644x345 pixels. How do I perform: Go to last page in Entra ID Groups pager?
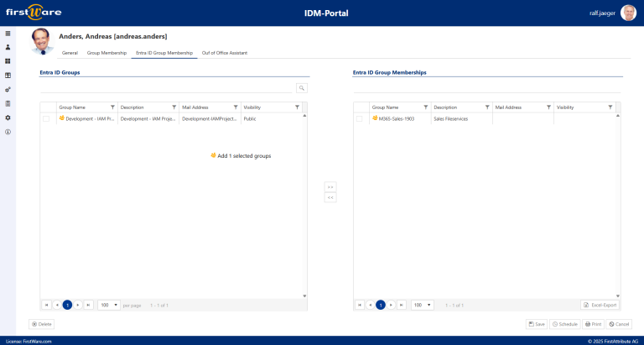click(89, 305)
